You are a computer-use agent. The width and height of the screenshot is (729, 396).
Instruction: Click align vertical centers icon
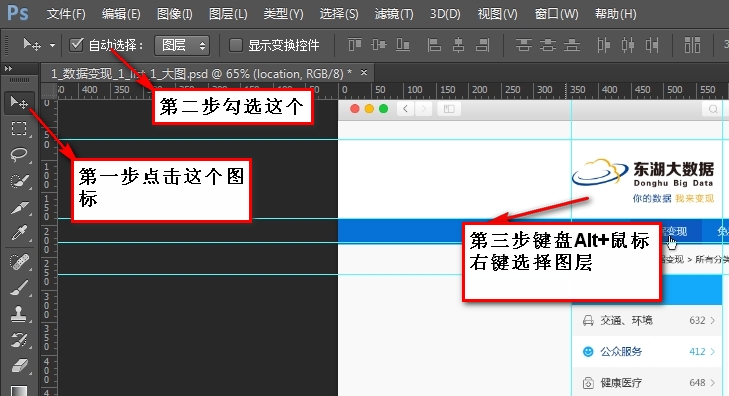pyautogui.click(x=379, y=45)
